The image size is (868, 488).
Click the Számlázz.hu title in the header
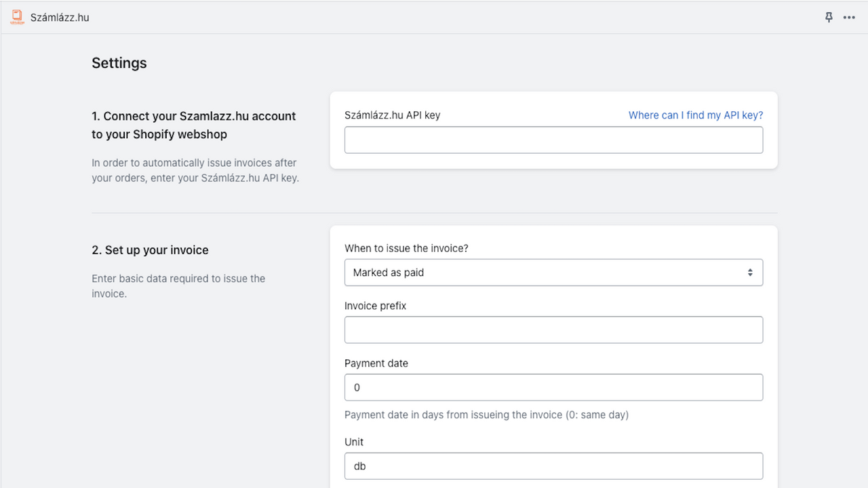point(60,17)
